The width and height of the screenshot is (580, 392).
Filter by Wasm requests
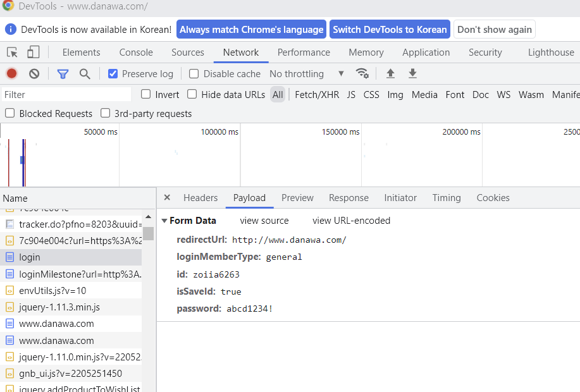tap(531, 95)
